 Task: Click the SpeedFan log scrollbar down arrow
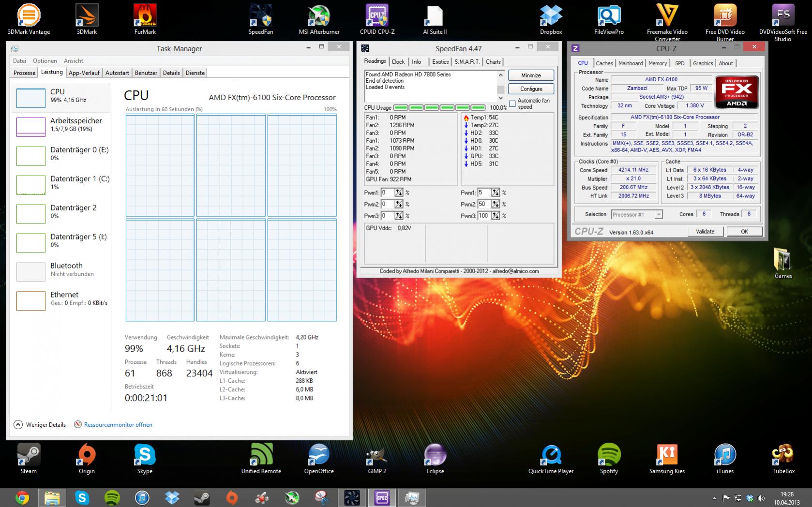coord(500,98)
